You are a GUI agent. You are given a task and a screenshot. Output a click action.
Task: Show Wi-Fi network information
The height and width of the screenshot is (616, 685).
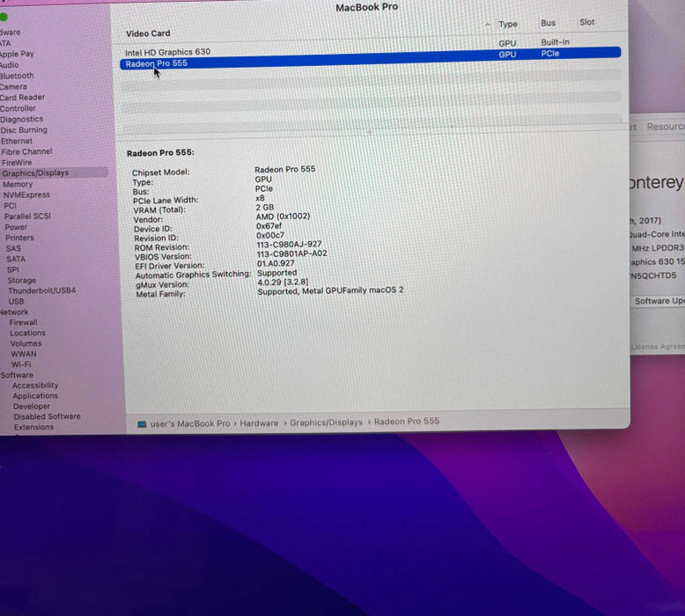click(x=21, y=364)
